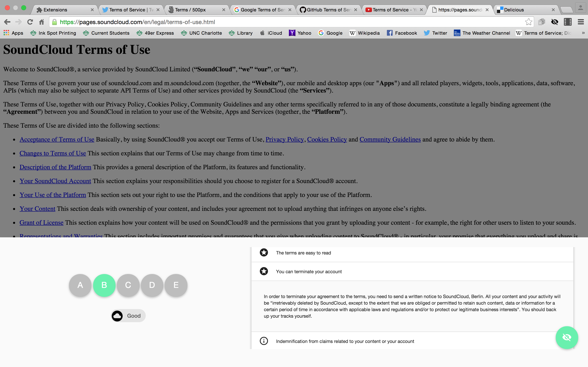Open the Privacy Policy link
Image resolution: width=588 pixels, height=367 pixels.
click(285, 140)
